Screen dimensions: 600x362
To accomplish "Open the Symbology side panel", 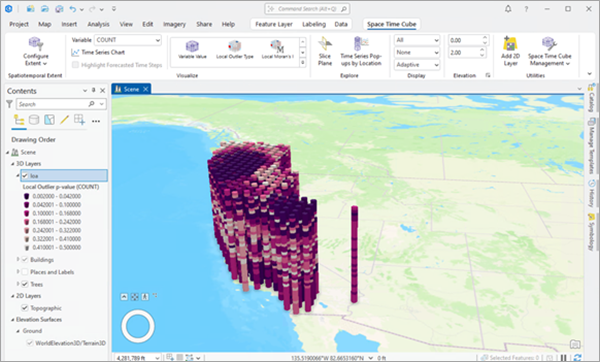I will (x=592, y=232).
